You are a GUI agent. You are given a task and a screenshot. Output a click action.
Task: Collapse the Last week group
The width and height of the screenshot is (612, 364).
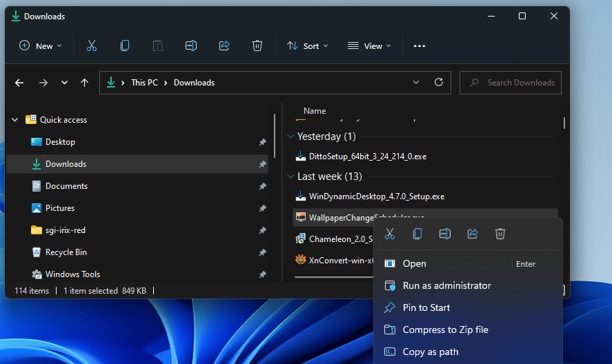tap(290, 176)
